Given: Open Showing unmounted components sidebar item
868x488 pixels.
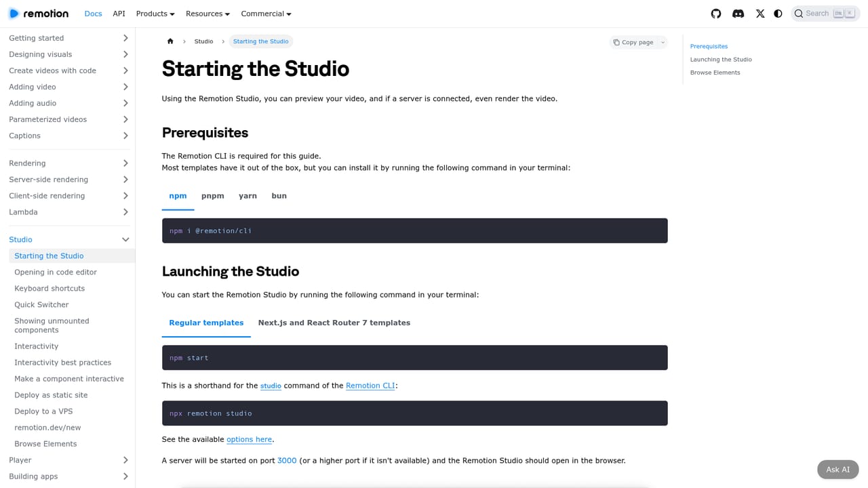Looking at the screenshot, I should tap(72, 325).
